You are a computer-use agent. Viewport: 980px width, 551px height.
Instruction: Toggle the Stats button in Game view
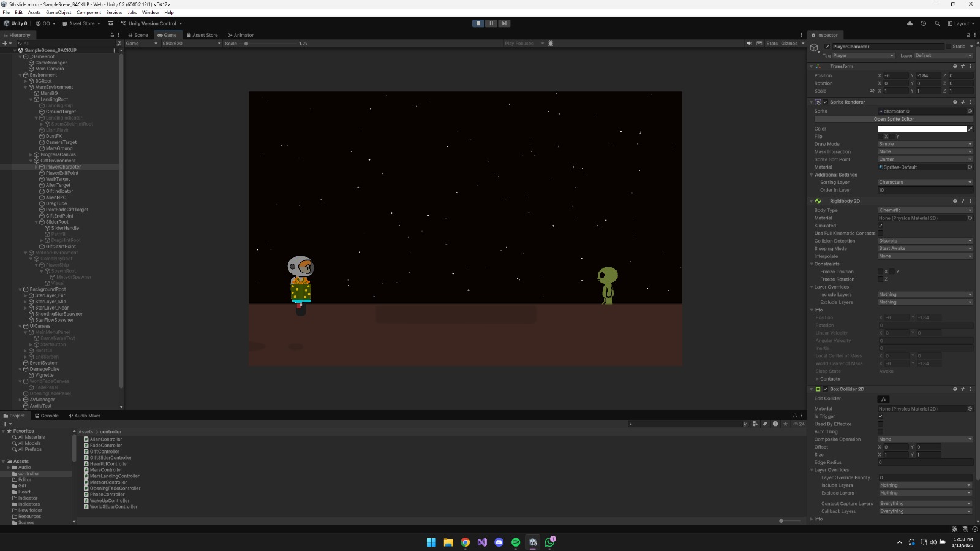click(772, 44)
